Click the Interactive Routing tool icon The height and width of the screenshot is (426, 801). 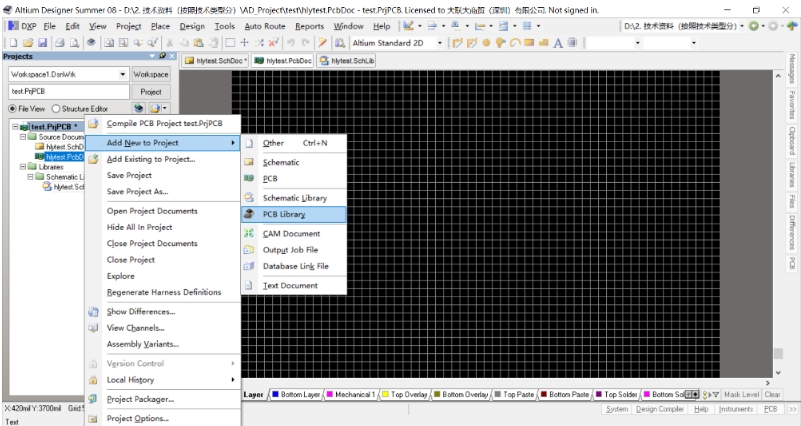pyautogui.click(x=458, y=43)
